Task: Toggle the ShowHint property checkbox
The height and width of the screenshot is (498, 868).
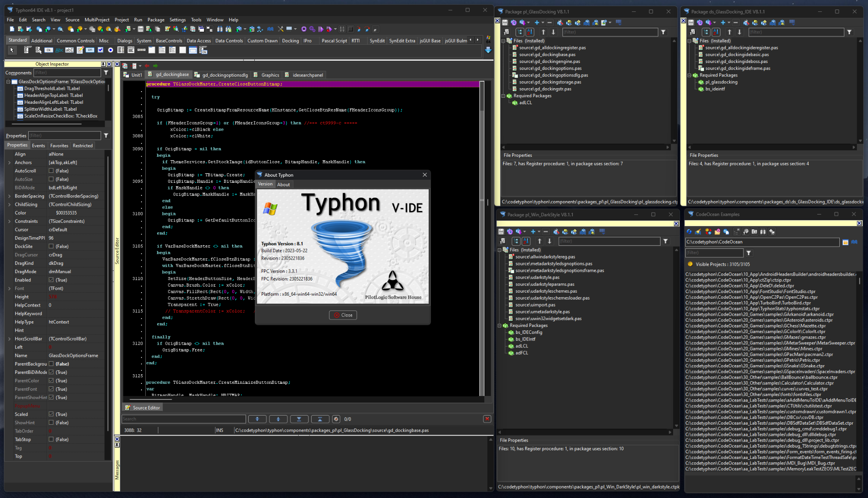Action: (x=51, y=423)
